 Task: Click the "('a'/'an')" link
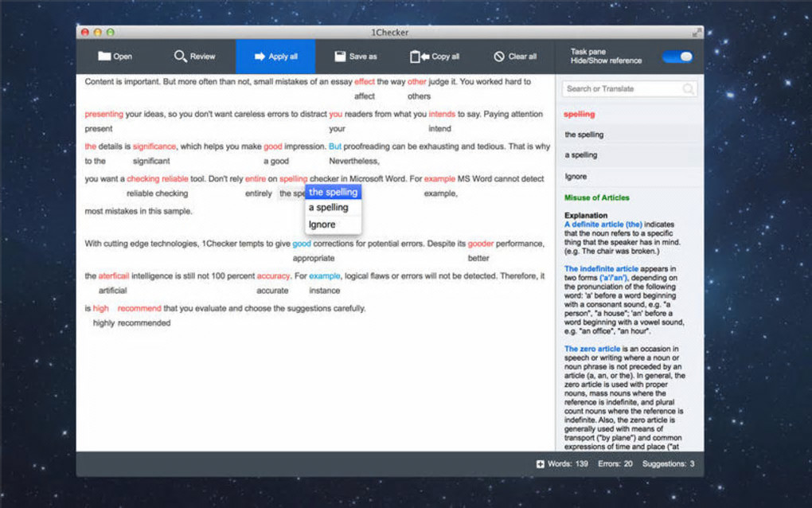click(x=613, y=278)
